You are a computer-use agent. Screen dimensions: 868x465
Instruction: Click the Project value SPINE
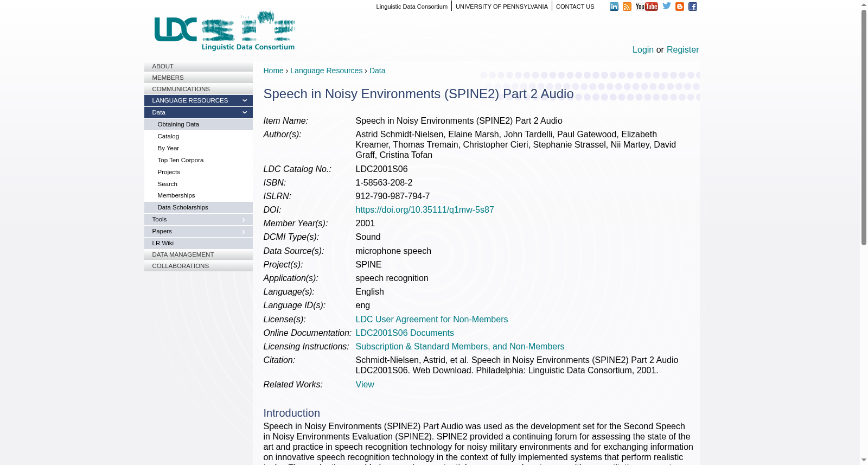coord(369,265)
